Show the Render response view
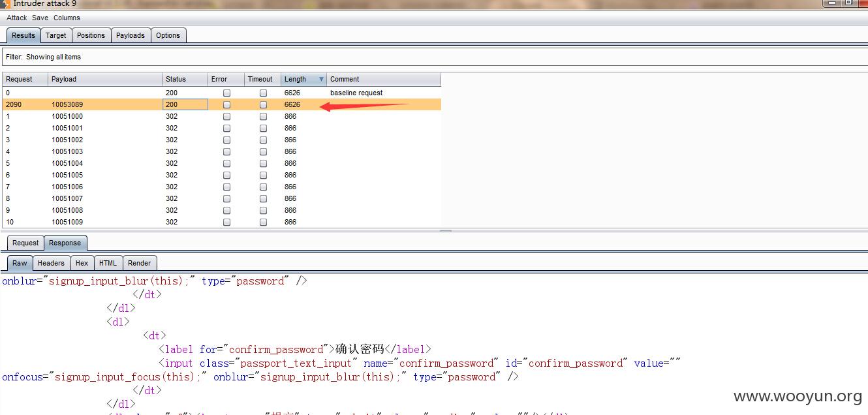Viewport: 868px width, 415px height. click(140, 263)
